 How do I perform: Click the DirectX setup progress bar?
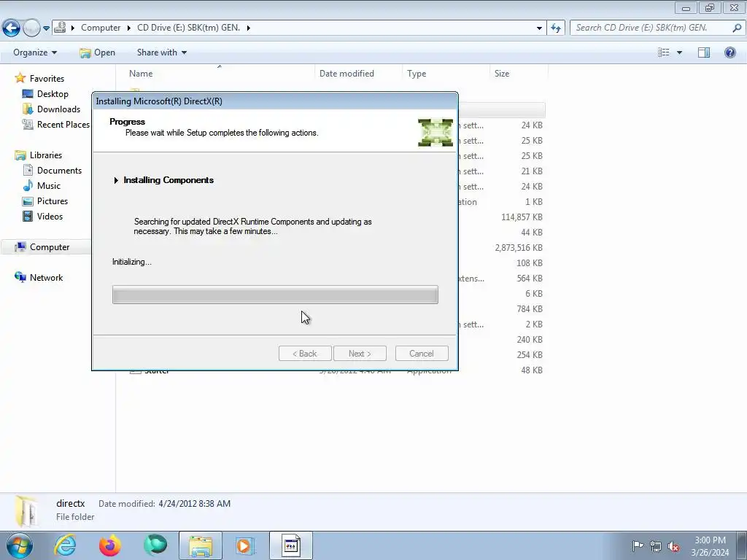[275, 295]
